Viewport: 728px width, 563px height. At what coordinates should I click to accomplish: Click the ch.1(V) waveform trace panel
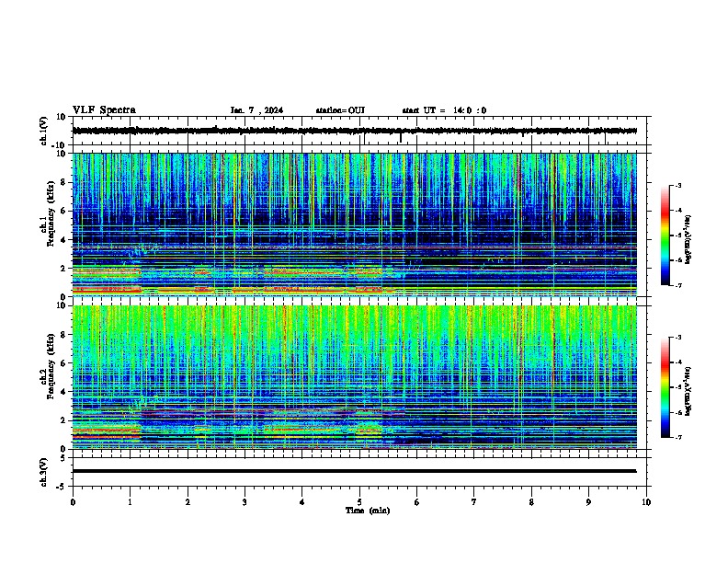pos(361,131)
